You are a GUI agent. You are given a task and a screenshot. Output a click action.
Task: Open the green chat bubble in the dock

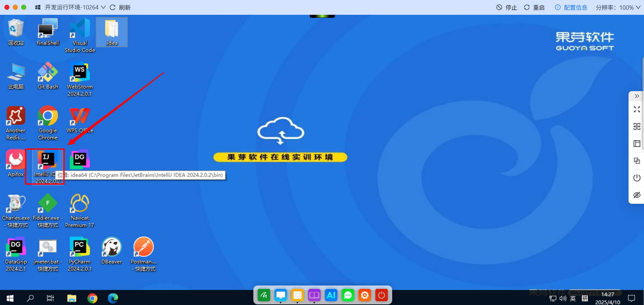pyautogui.click(x=348, y=295)
